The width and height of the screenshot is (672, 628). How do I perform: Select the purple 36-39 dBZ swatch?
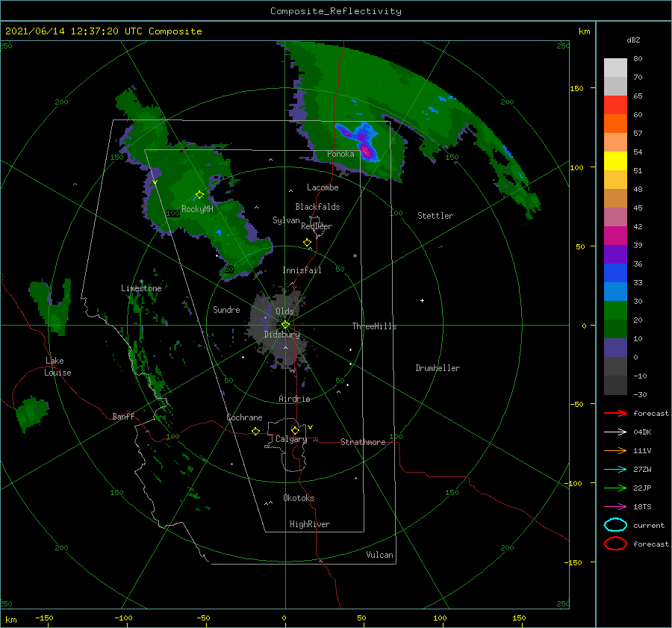(x=615, y=255)
